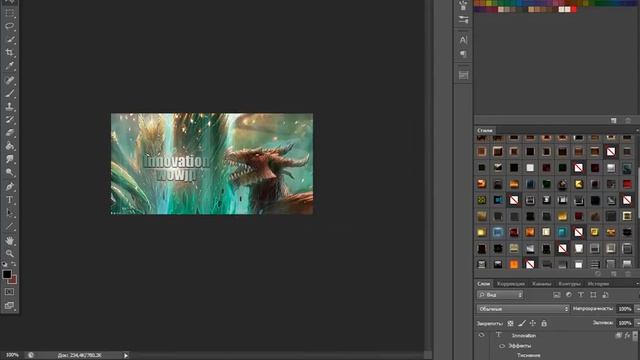
Task: Select the Horizontal Type tool
Action: 9,200
